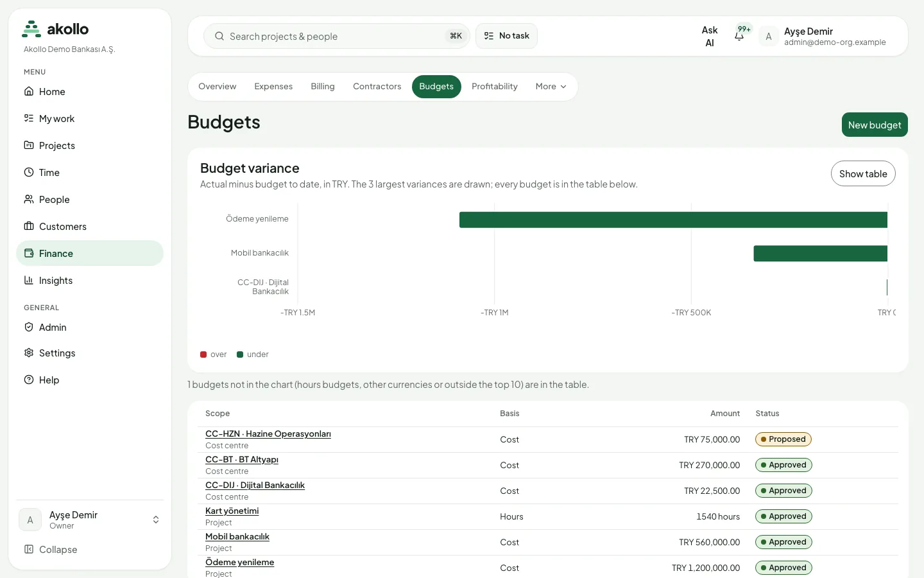Image resolution: width=924 pixels, height=578 pixels.
Task: Open CC-HZN · Hazine Operasyonları budget link
Action: tap(268, 434)
